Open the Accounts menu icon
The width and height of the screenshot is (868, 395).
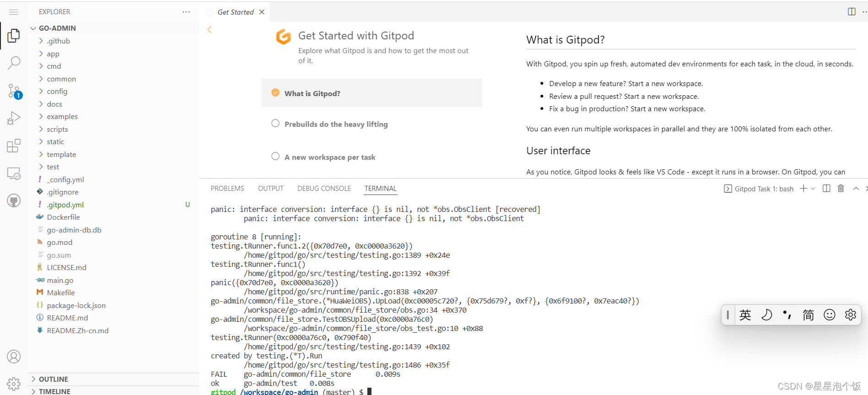pyautogui.click(x=14, y=357)
